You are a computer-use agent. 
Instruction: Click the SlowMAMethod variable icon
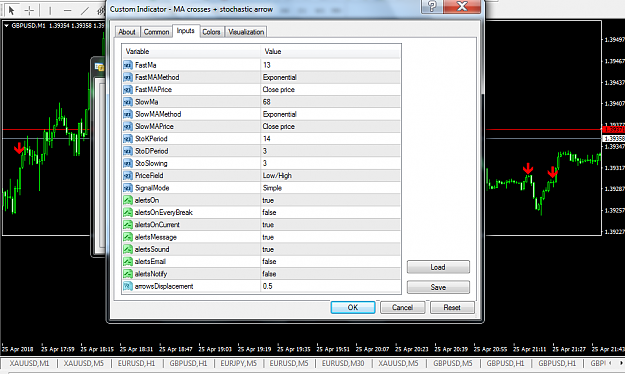pyautogui.click(x=128, y=114)
